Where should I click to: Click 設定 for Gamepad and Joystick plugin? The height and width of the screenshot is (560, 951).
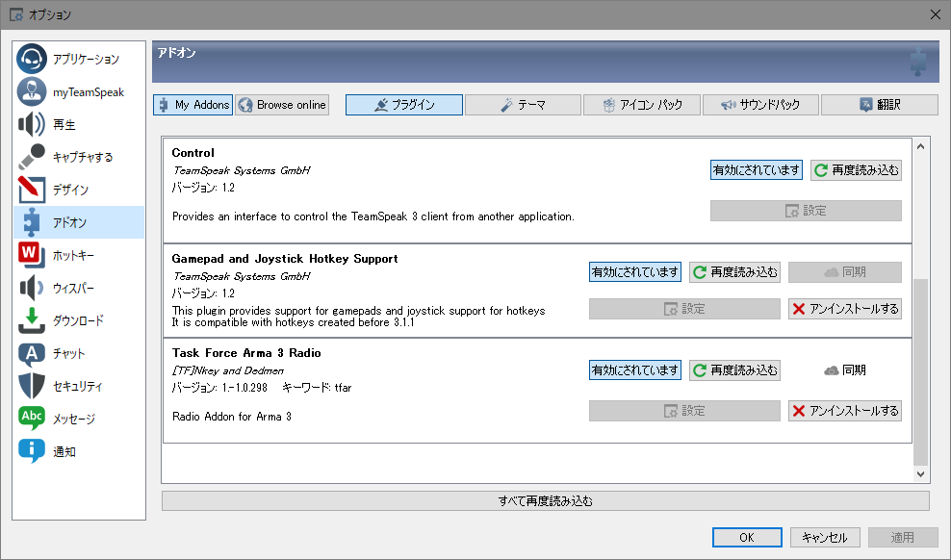pos(684,309)
